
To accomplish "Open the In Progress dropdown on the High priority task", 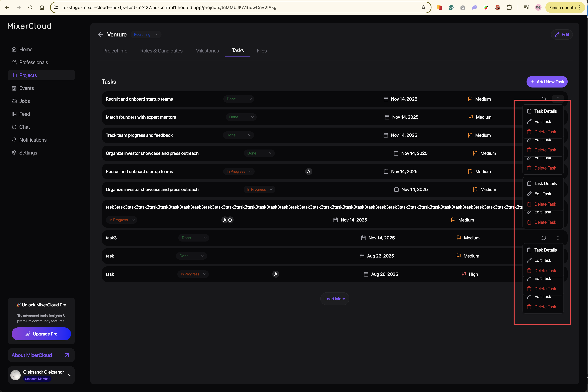I will pyautogui.click(x=193, y=274).
